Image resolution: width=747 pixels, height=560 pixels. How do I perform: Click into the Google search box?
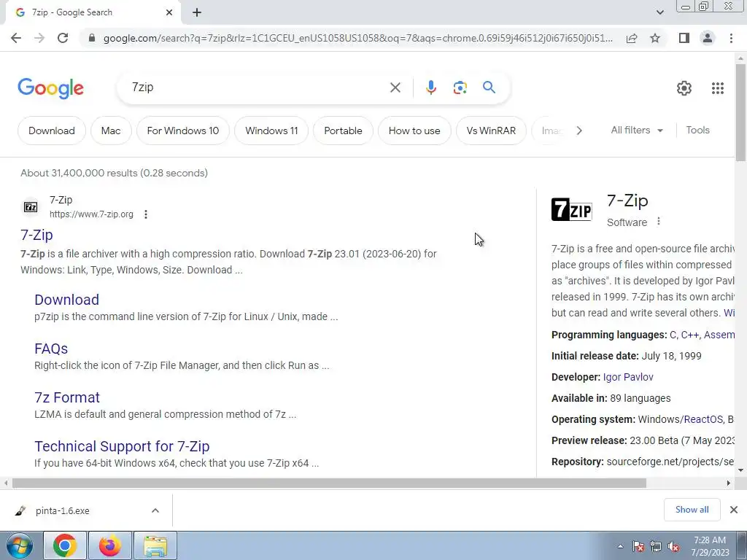coord(258,87)
